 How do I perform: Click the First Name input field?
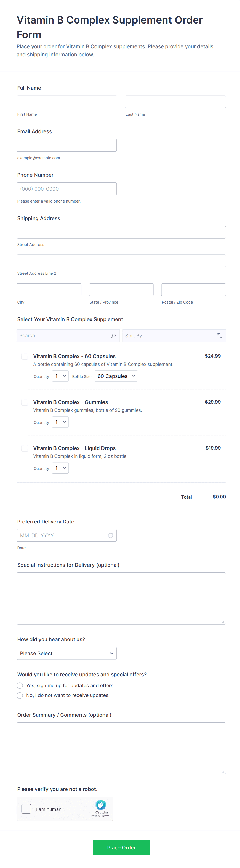(x=67, y=102)
